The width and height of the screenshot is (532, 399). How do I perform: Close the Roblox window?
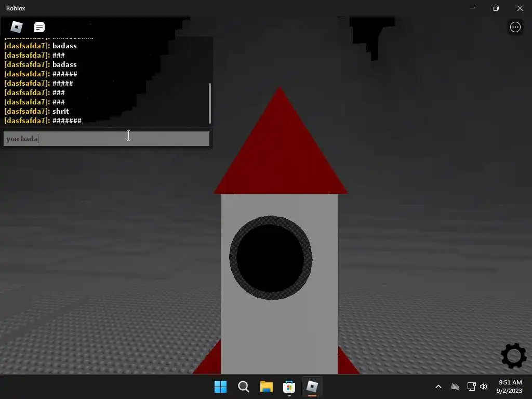[520, 8]
